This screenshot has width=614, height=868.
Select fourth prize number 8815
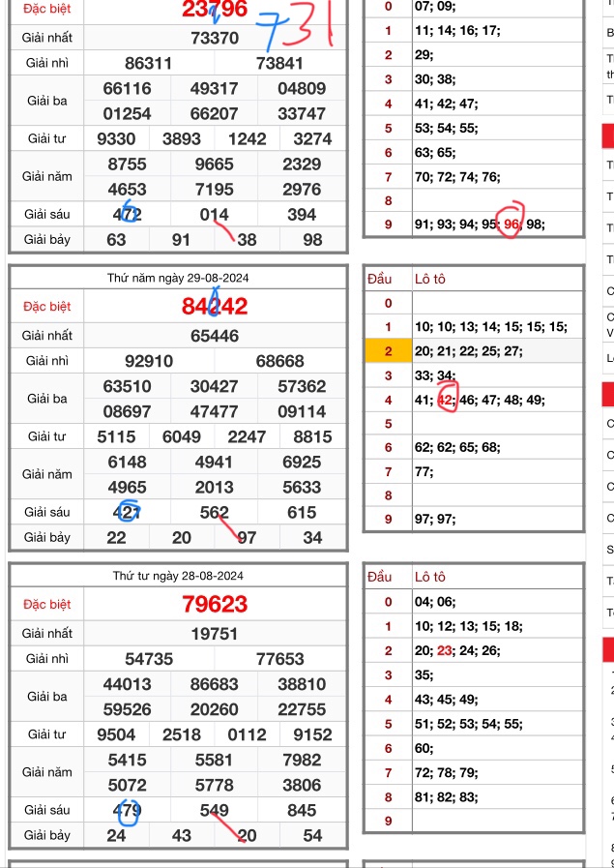(313, 436)
